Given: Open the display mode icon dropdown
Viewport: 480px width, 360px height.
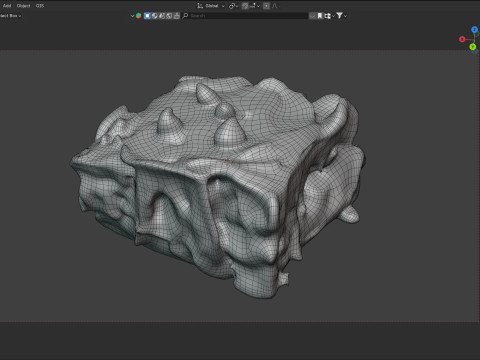Looking at the screenshot, I should pyautogui.click(x=329, y=16).
